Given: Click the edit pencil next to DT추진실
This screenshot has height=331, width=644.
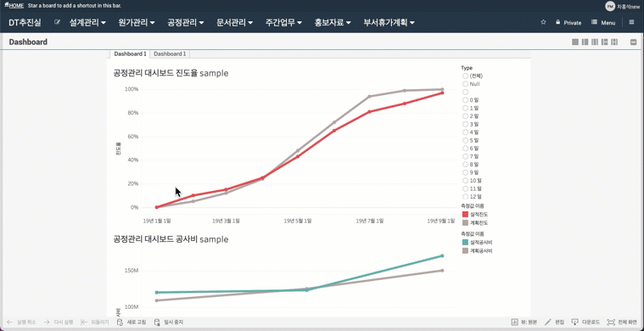Looking at the screenshot, I should click(x=57, y=23).
